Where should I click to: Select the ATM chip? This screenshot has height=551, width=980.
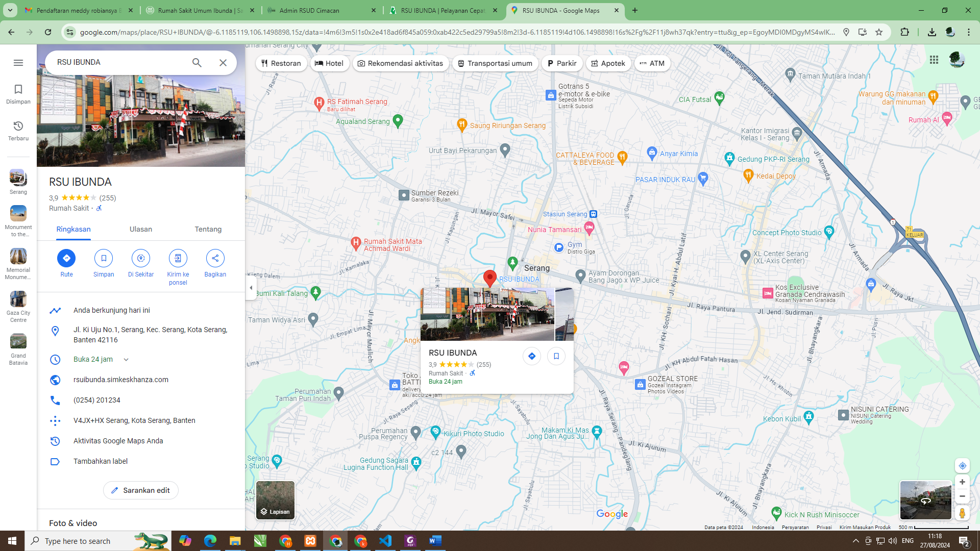[x=652, y=63]
